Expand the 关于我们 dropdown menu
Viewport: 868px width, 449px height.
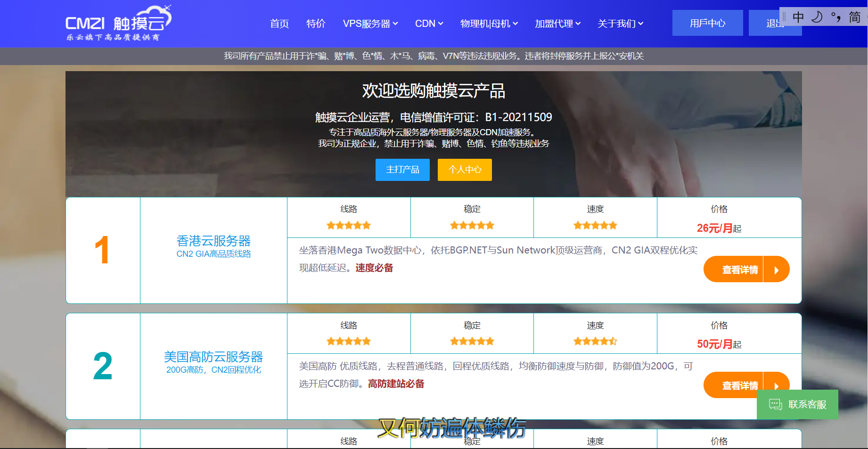click(620, 24)
